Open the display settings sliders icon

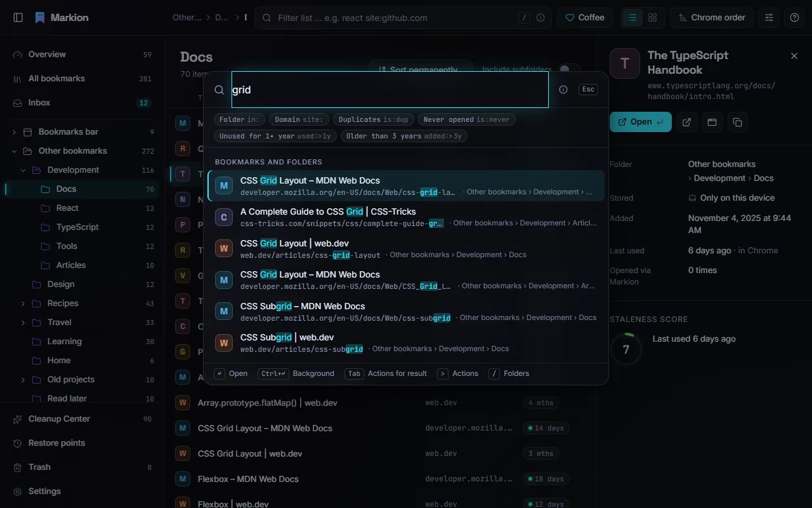click(x=769, y=18)
